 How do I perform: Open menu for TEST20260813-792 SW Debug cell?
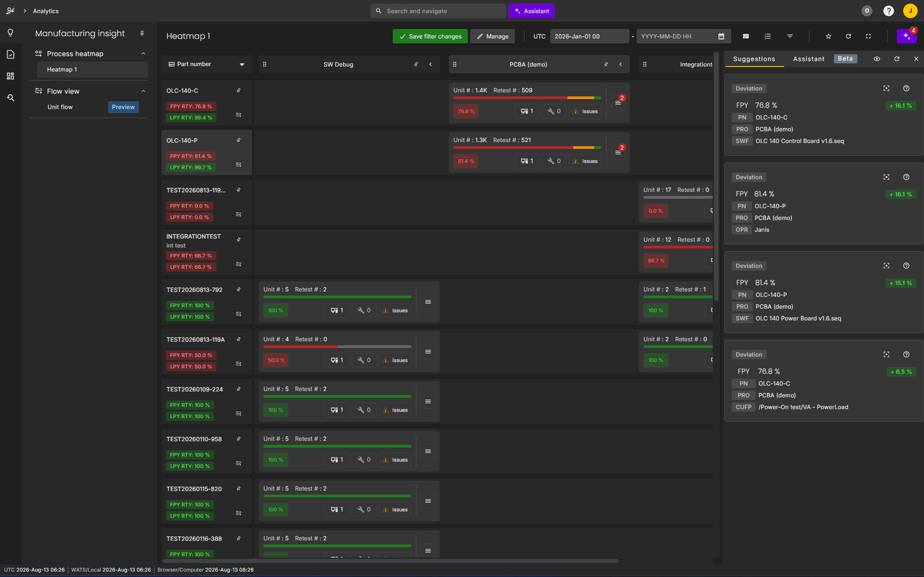428,302
